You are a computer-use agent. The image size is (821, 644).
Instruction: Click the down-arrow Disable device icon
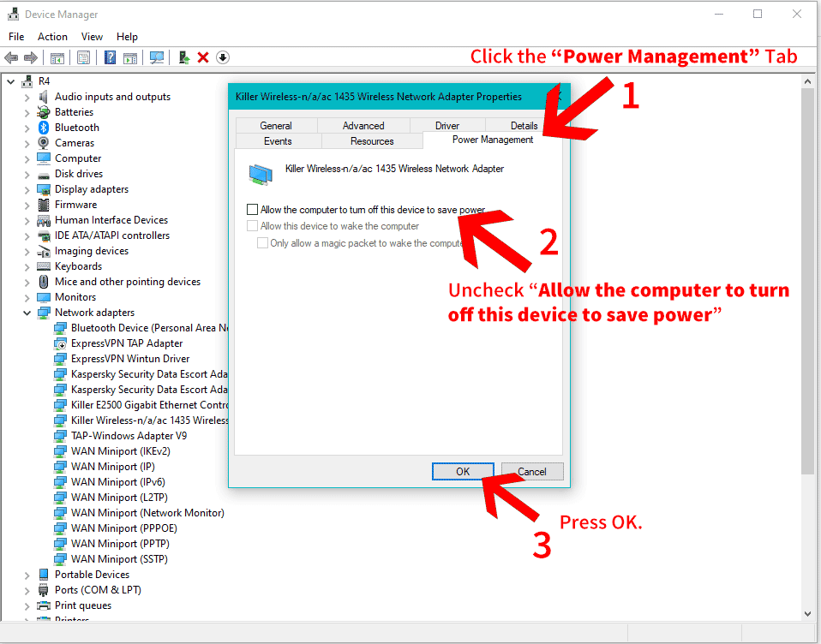(x=223, y=57)
